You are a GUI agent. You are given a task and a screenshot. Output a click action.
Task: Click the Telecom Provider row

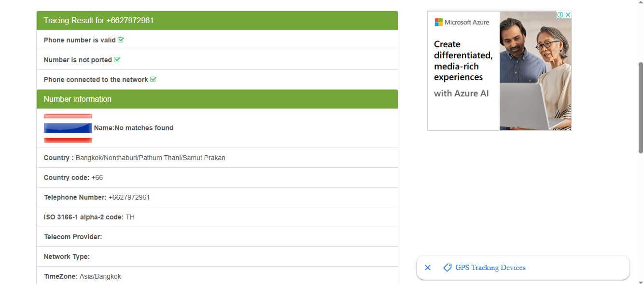point(217,237)
